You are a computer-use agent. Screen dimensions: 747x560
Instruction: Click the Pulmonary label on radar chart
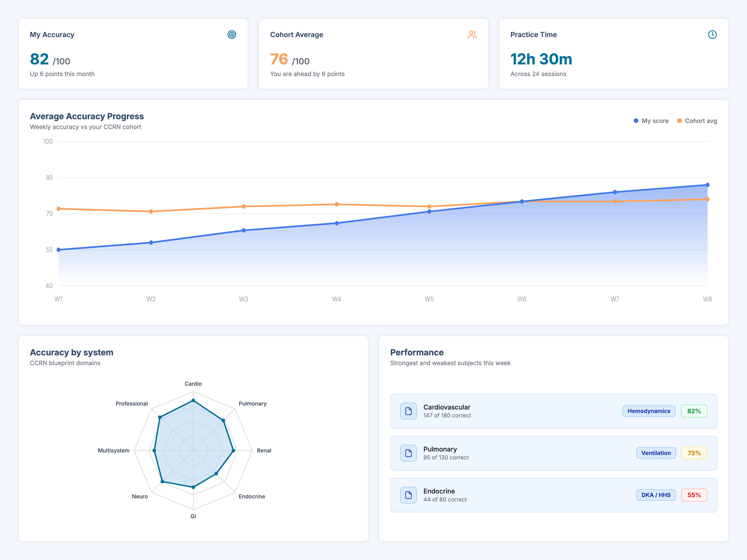pos(253,404)
